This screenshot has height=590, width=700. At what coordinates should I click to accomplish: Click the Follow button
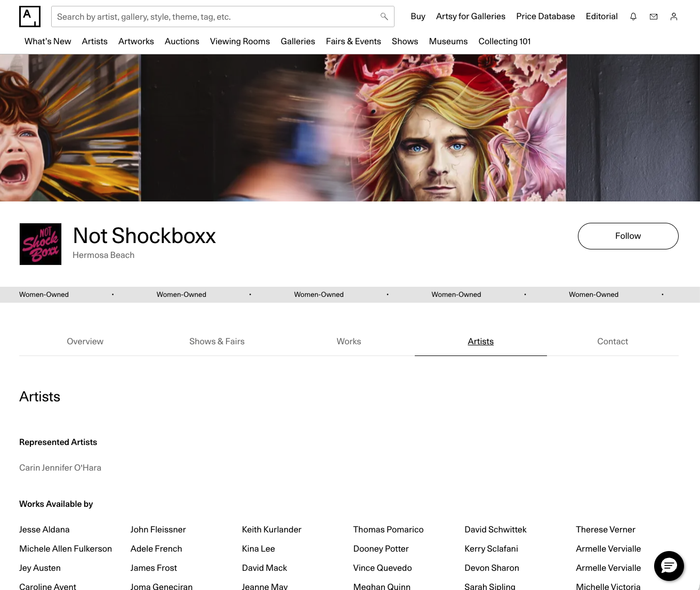tap(628, 236)
